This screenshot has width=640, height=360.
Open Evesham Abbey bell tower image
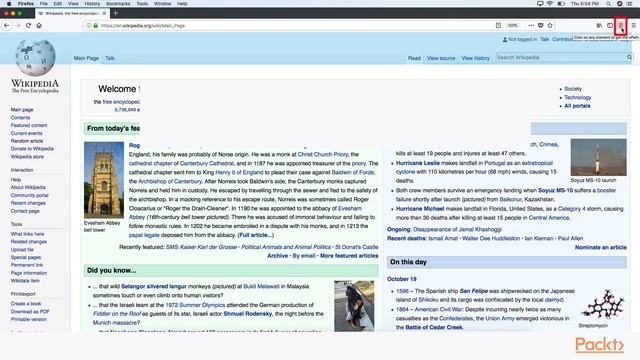click(104, 180)
